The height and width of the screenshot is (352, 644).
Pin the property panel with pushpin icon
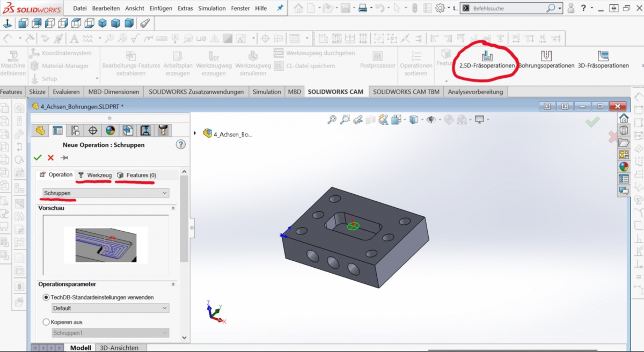click(x=64, y=158)
